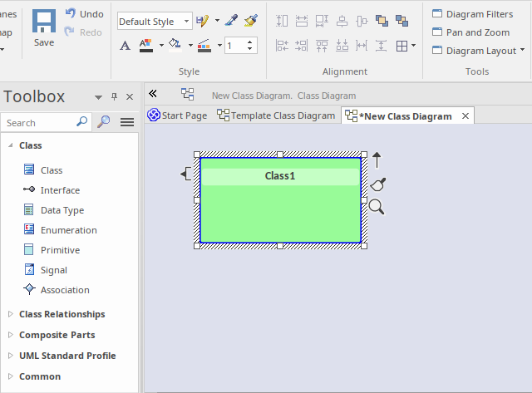
Task: Open the magnifier icon next to Class1
Action: pyautogui.click(x=377, y=207)
